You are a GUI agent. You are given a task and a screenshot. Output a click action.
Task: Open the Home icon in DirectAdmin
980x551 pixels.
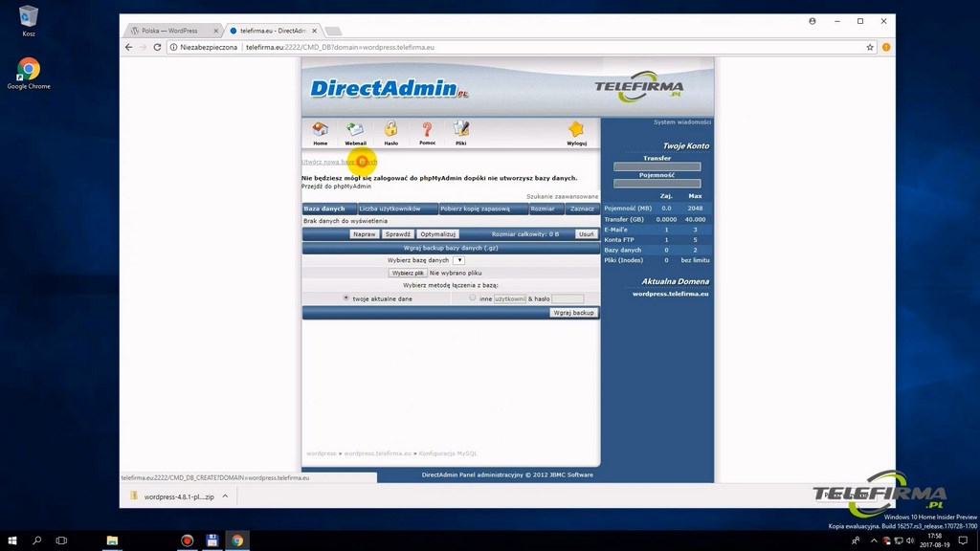pyautogui.click(x=320, y=130)
